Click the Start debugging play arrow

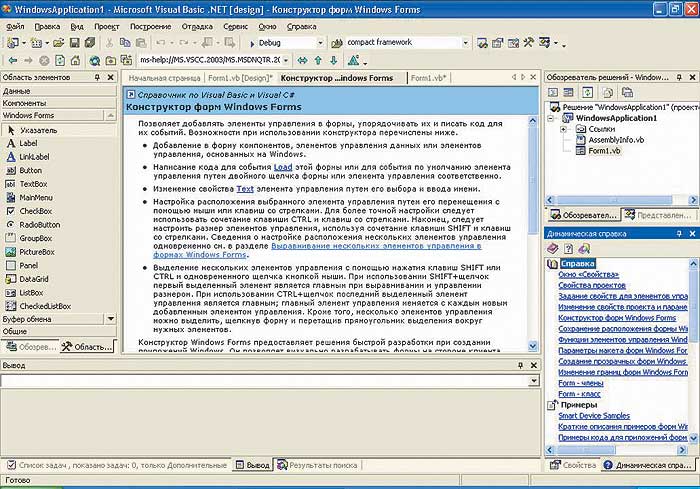click(252, 43)
